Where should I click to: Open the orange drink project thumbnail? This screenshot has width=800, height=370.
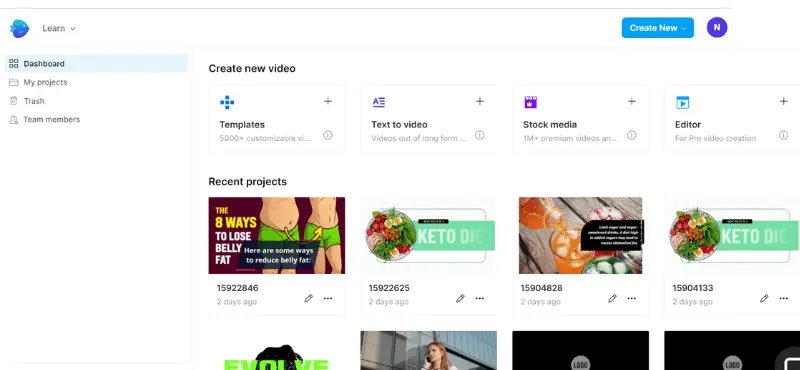tap(581, 235)
